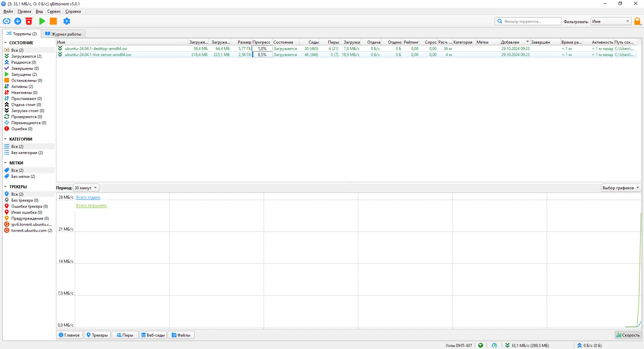This screenshot has height=349, width=644.
Task: Open the Трекеры details tab
Action: click(x=97, y=335)
